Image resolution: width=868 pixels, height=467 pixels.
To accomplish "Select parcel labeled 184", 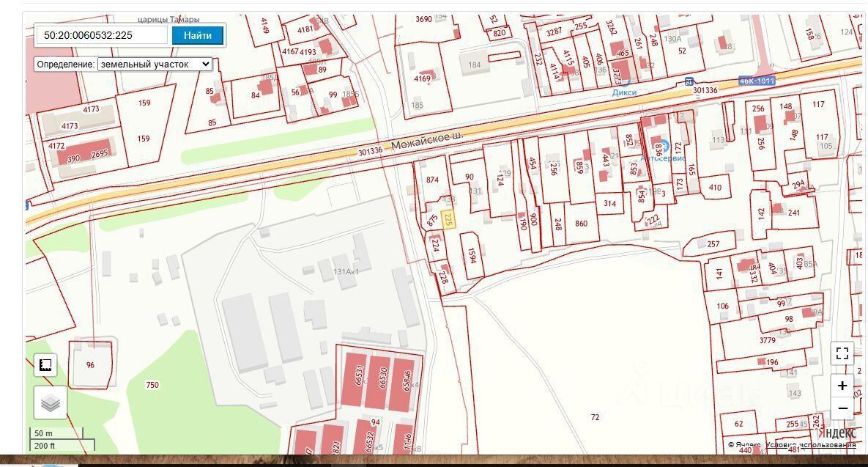I will [x=475, y=65].
